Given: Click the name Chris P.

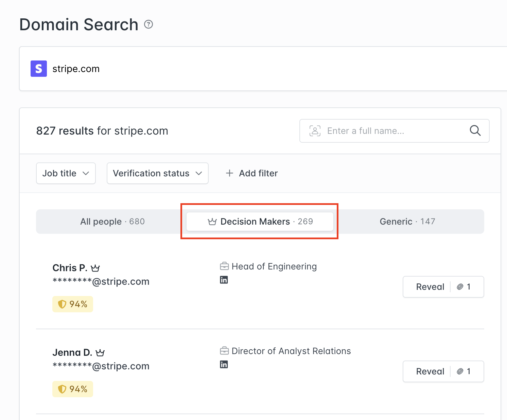Looking at the screenshot, I should [x=70, y=268].
